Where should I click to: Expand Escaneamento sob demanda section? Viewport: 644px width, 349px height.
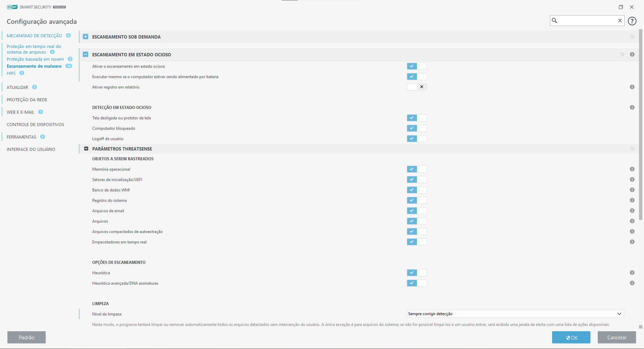coord(86,37)
